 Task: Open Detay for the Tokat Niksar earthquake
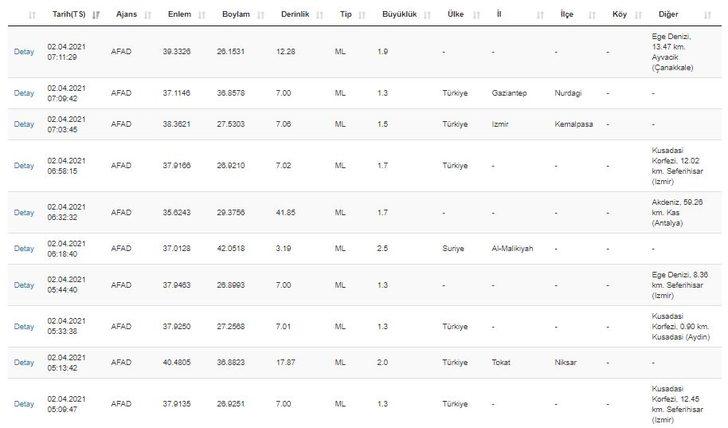(x=23, y=363)
